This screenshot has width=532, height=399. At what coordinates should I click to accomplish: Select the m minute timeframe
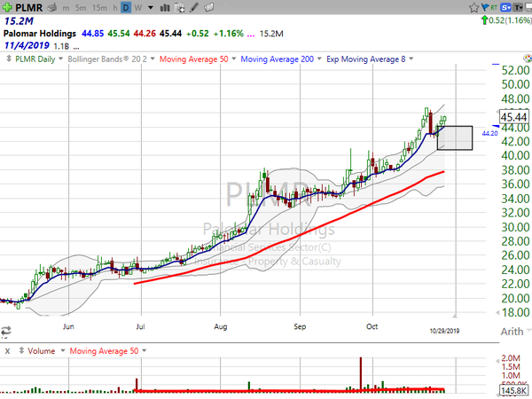point(66,8)
